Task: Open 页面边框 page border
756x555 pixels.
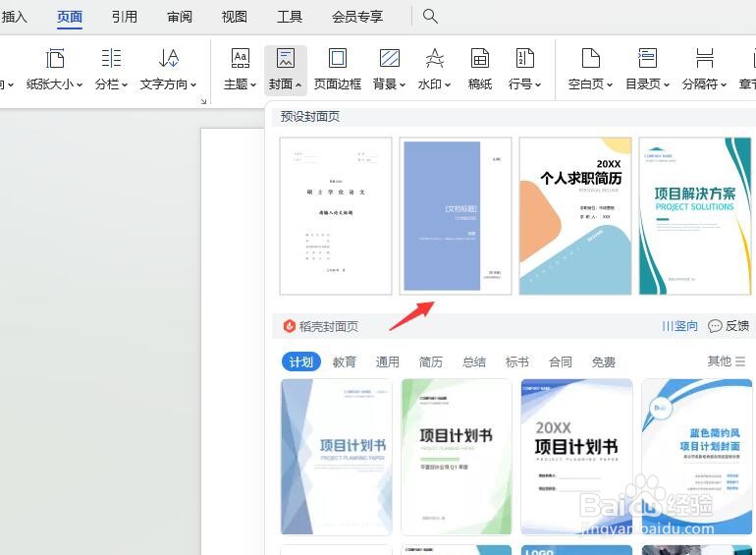Action: (338, 70)
